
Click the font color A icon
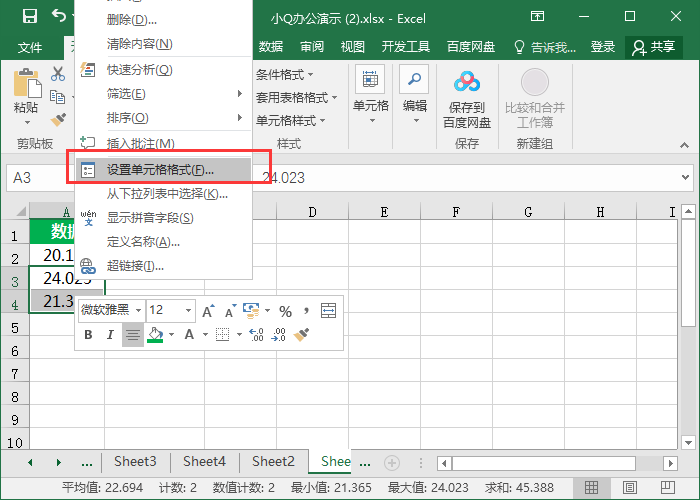pyautogui.click(x=189, y=334)
